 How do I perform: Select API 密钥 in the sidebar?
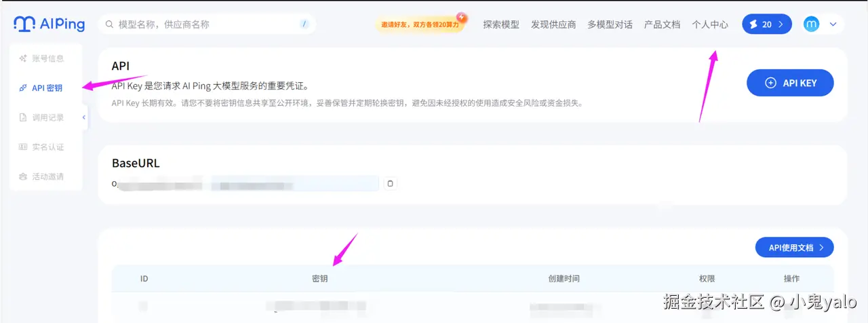pos(42,88)
